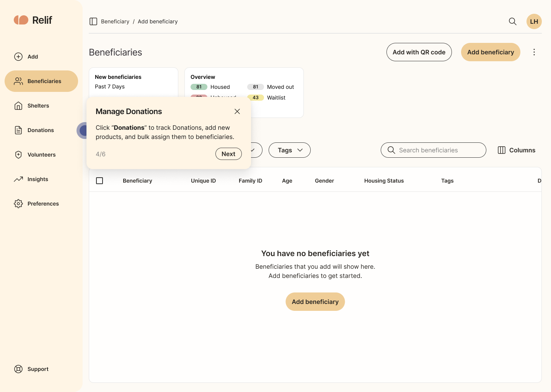551x392 pixels.
Task: Click the Housed count badge 81
Action: (x=199, y=87)
